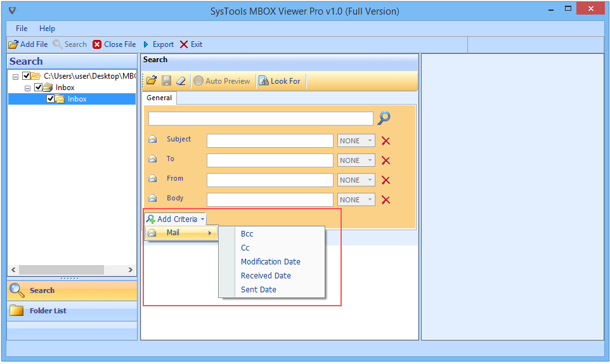This screenshot has width=610, height=364.
Task: Choose Sent Date criteria
Action: click(x=258, y=290)
